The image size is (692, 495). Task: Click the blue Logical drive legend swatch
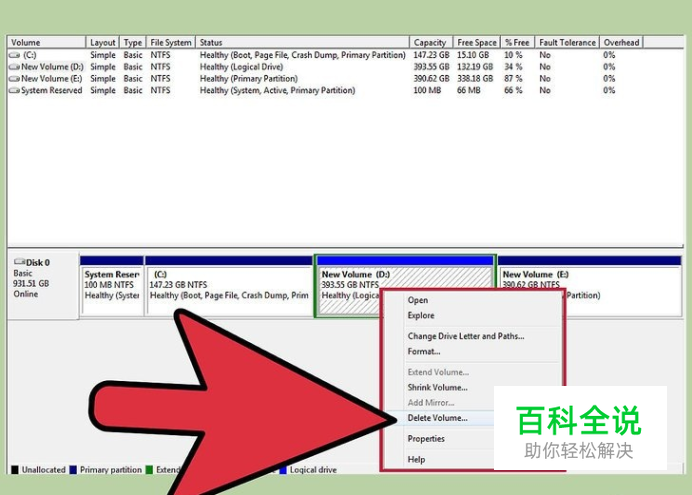[x=283, y=470]
